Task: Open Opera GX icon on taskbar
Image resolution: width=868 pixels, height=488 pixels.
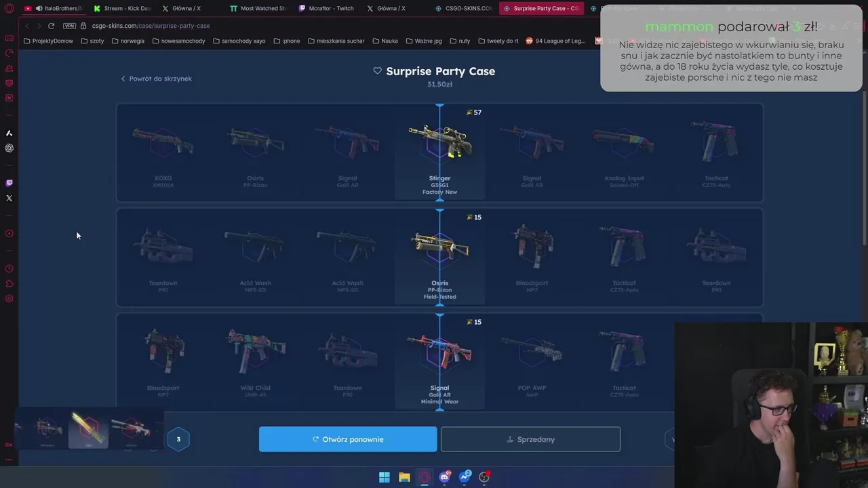Action: click(425, 477)
